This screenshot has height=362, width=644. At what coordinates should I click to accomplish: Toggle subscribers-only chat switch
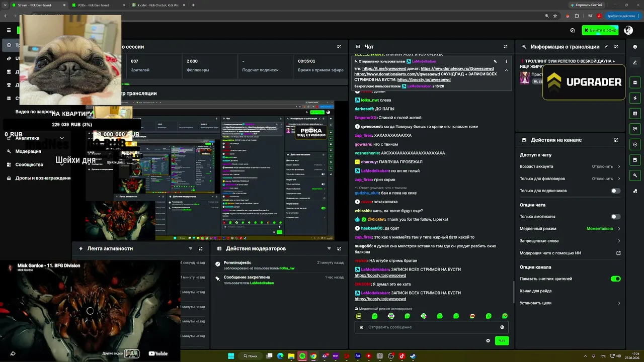[615, 191]
